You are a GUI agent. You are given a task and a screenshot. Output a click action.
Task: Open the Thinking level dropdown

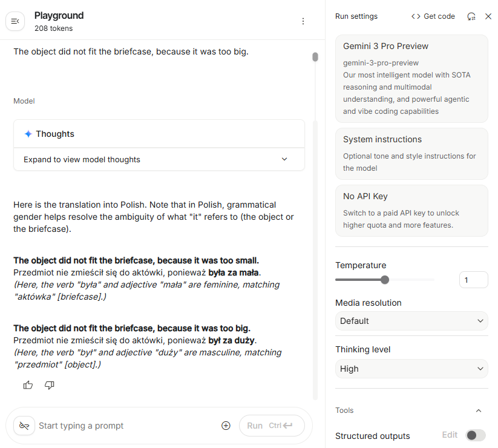pos(411,369)
